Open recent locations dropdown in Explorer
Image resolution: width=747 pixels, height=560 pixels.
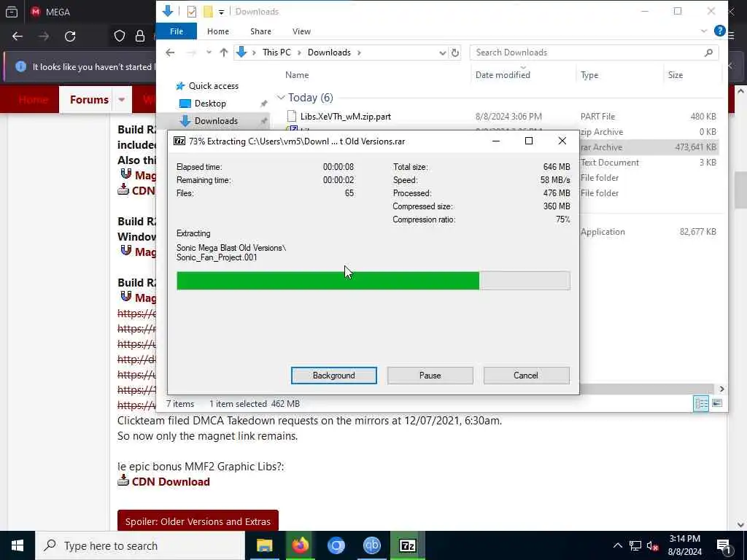click(x=209, y=52)
